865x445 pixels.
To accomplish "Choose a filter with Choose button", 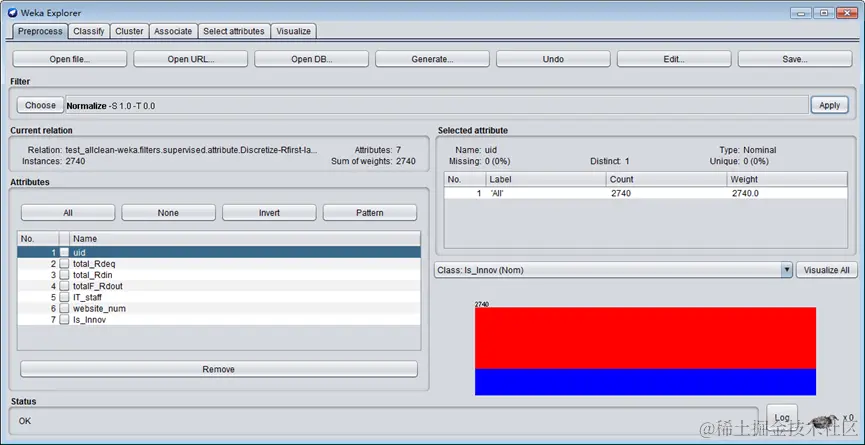I will coord(40,105).
